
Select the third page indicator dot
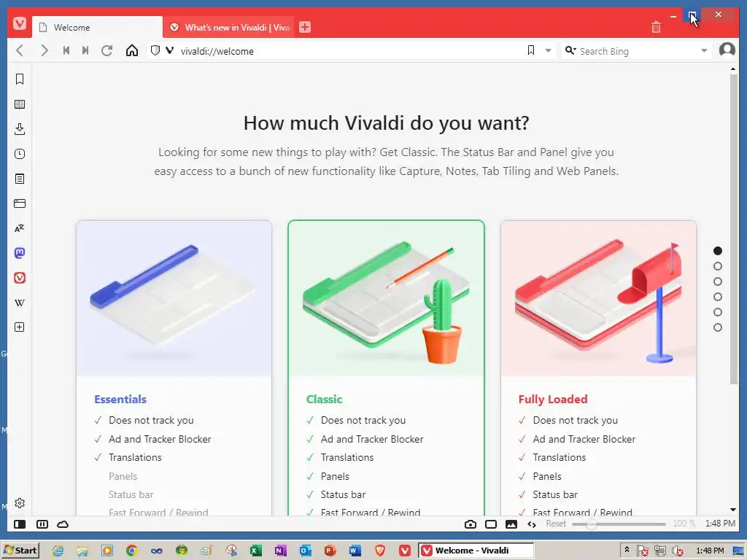click(x=718, y=281)
